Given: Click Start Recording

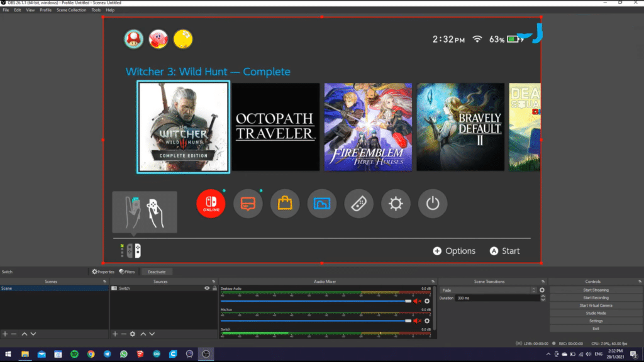Looking at the screenshot, I should pos(596,298).
